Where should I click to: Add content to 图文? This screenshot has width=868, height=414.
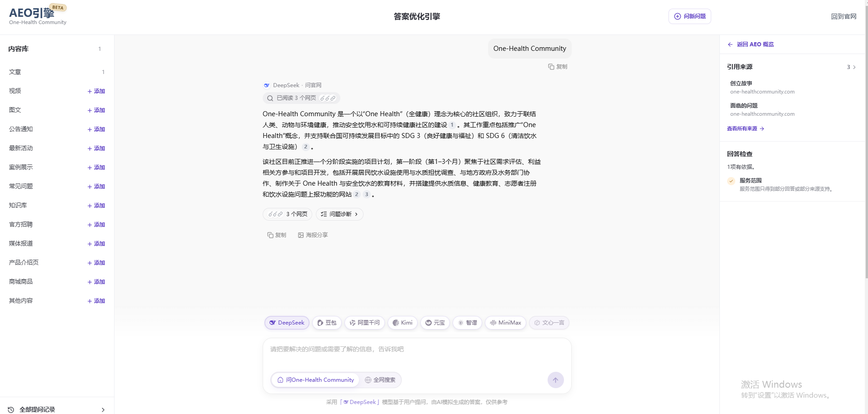pos(96,110)
